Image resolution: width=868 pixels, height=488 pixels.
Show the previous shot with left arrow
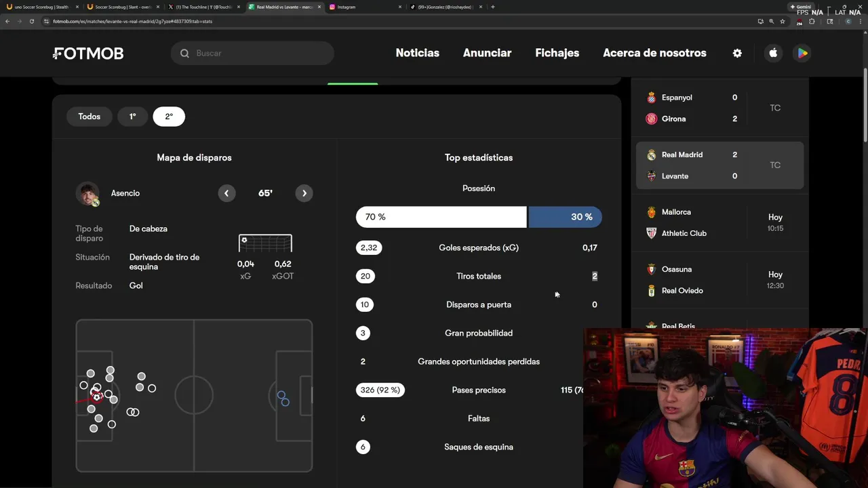point(226,193)
